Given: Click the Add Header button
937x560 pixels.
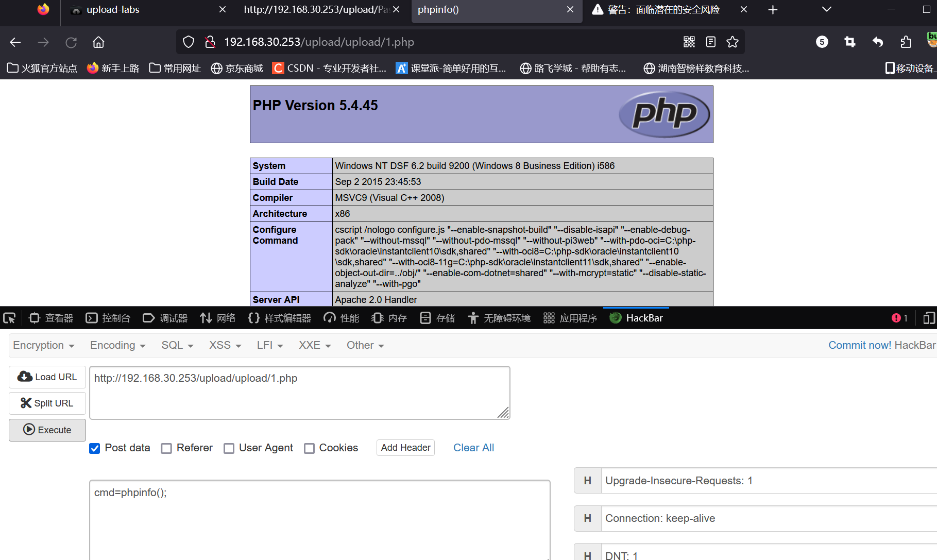Looking at the screenshot, I should [405, 448].
